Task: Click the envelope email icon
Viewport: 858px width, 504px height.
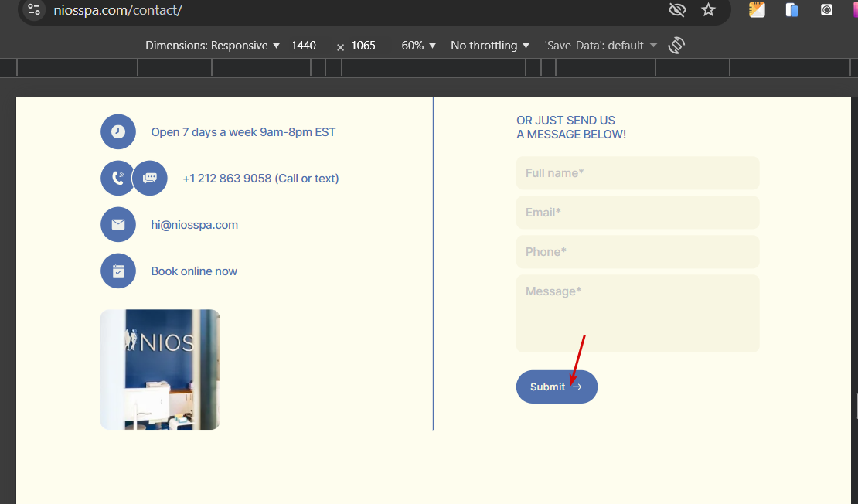Action: [x=118, y=224]
